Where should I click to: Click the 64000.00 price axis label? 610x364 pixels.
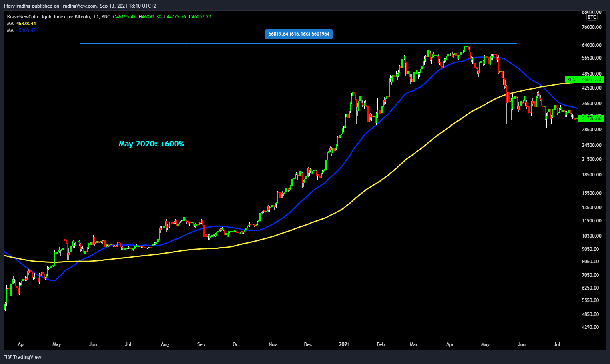[592, 45]
